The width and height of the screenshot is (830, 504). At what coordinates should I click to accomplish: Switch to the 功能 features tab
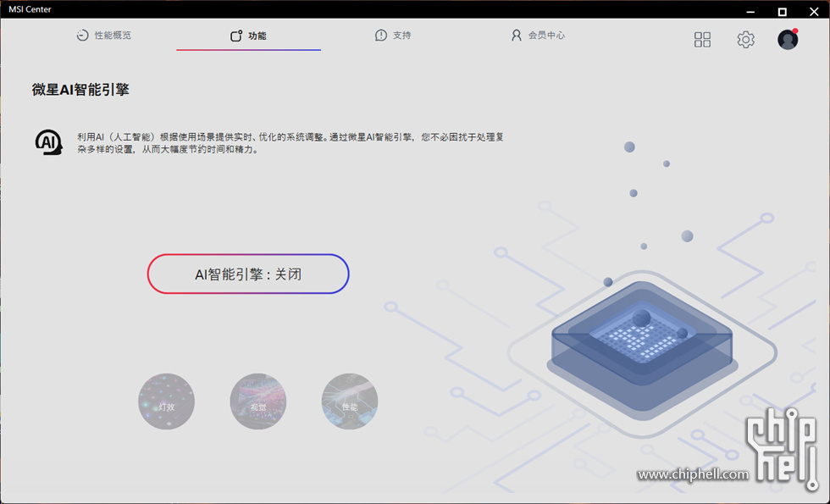pyautogui.click(x=248, y=36)
